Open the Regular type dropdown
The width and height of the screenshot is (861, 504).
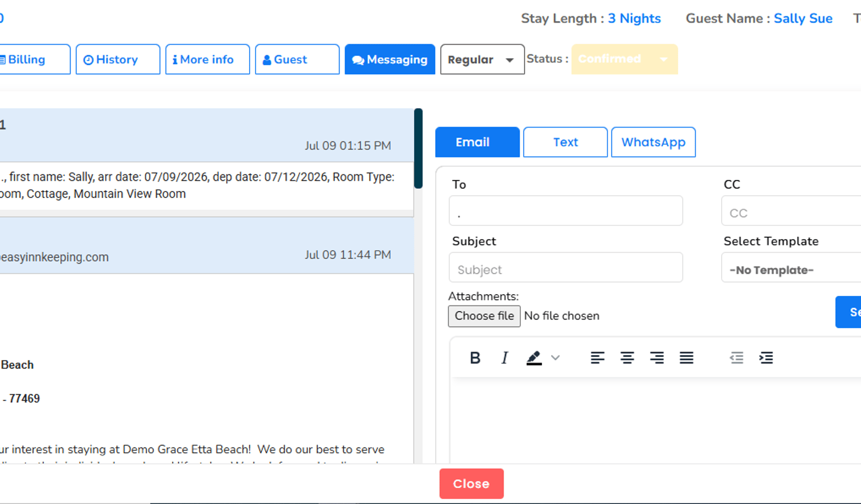point(482,59)
